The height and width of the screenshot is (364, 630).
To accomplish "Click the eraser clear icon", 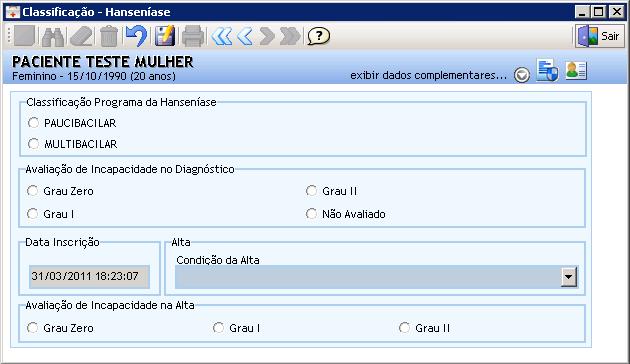I will 81,37.
